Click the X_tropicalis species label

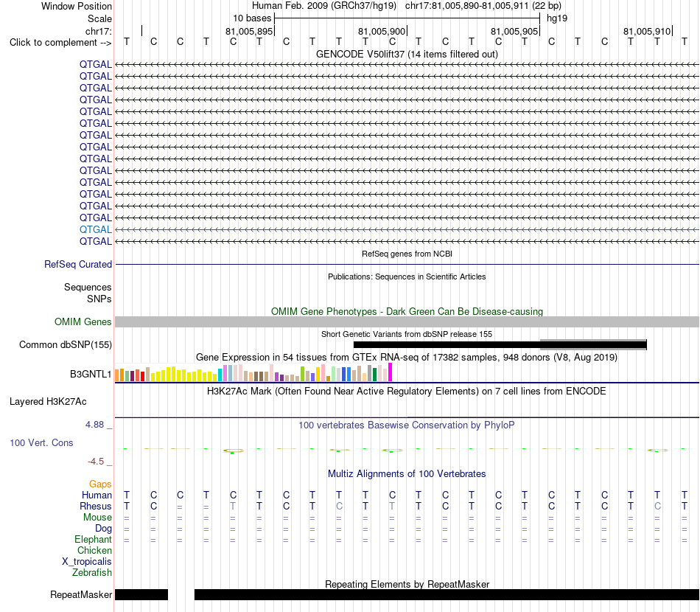[x=87, y=562]
